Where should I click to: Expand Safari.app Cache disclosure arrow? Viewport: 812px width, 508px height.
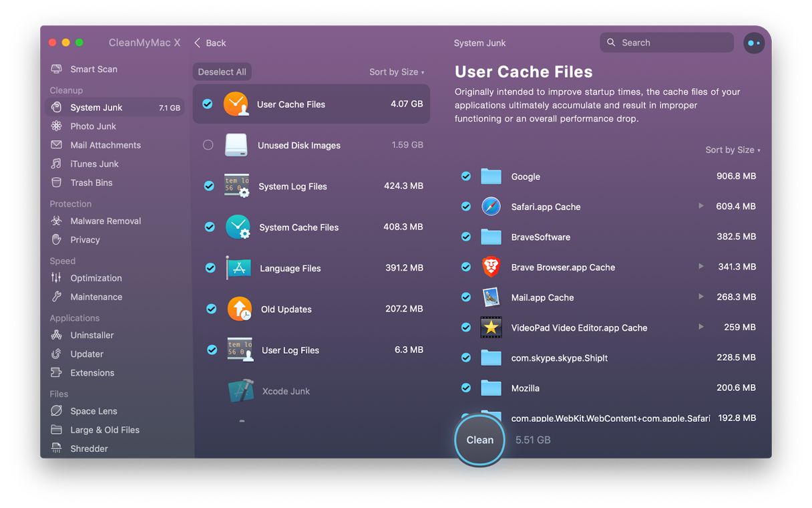tap(700, 206)
